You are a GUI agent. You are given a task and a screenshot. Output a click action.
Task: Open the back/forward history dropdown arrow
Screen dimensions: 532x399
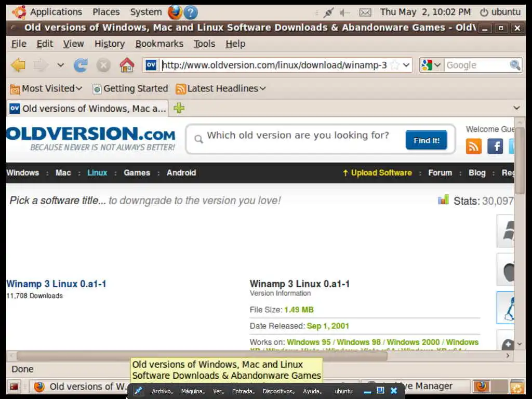61,65
